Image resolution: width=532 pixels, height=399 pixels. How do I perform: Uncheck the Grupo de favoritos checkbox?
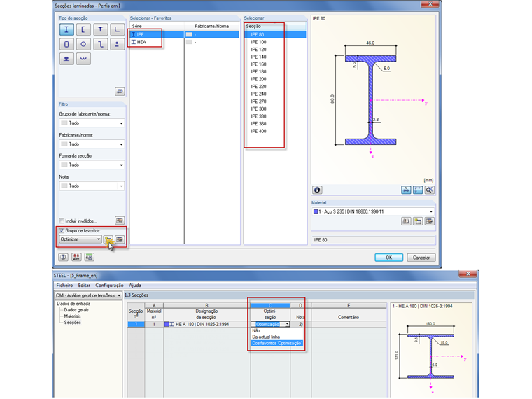(62, 231)
